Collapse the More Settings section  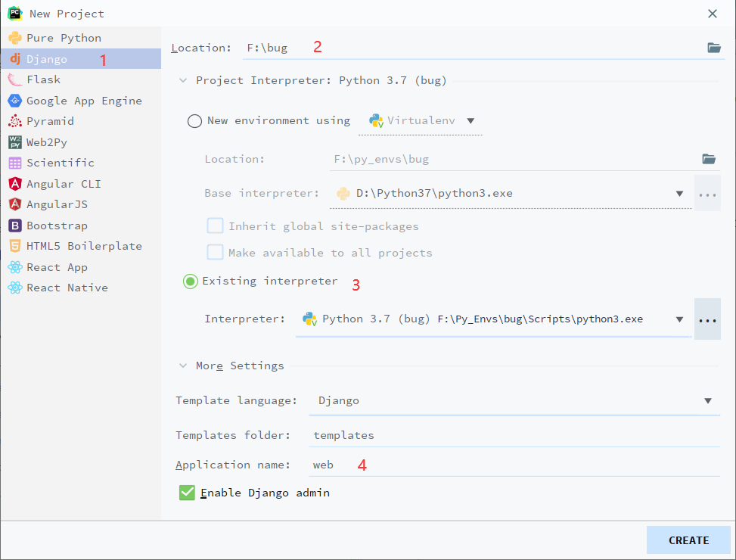click(182, 366)
